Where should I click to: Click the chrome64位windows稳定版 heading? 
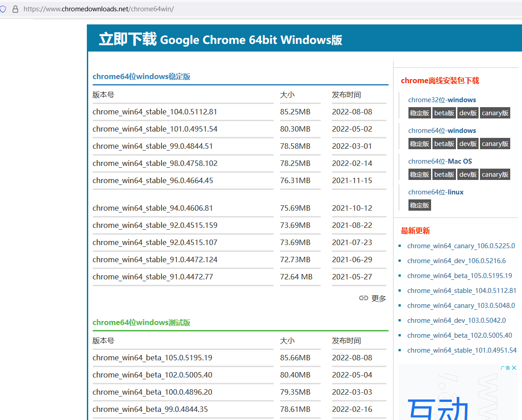(x=142, y=76)
